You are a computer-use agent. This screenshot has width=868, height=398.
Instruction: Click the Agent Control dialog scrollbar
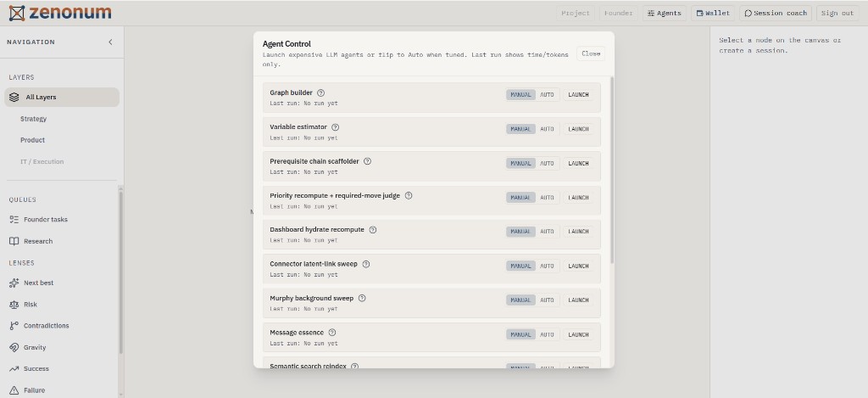point(612,171)
